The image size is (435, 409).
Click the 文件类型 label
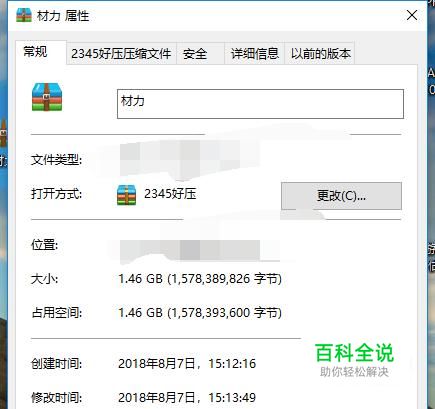[56, 160]
